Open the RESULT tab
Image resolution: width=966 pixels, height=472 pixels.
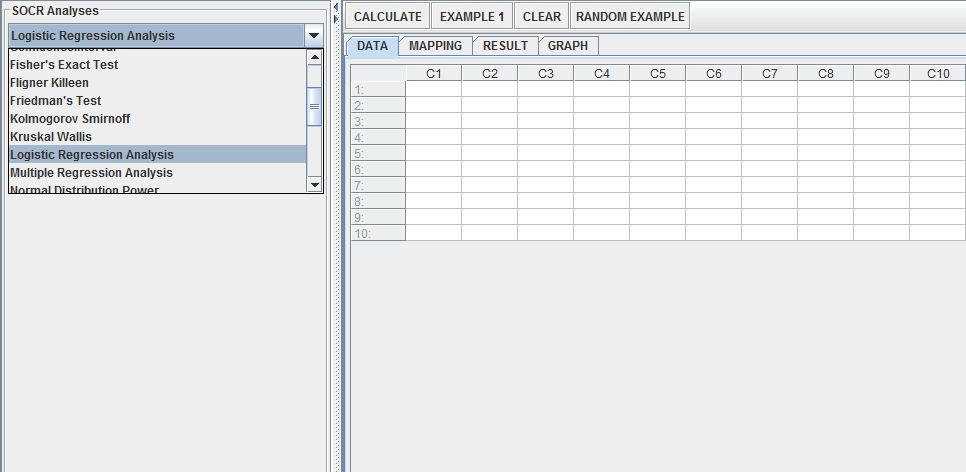505,46
